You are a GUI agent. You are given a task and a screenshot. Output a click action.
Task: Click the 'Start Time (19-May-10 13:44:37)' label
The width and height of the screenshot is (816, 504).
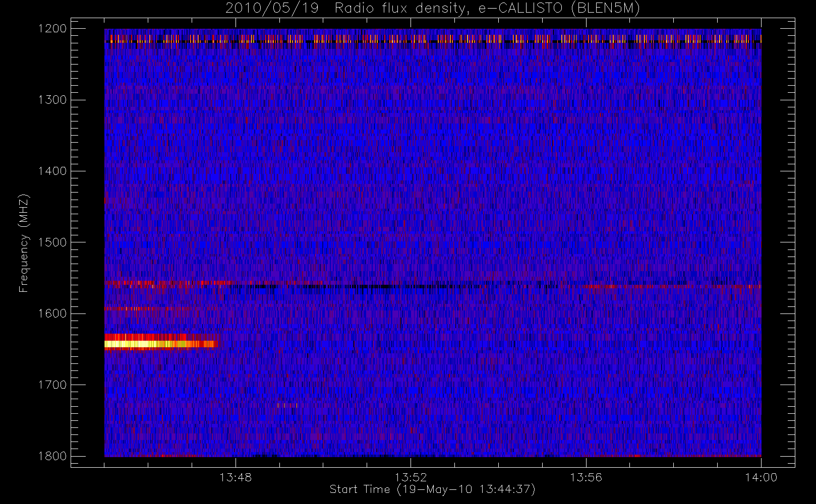(432, 489)
